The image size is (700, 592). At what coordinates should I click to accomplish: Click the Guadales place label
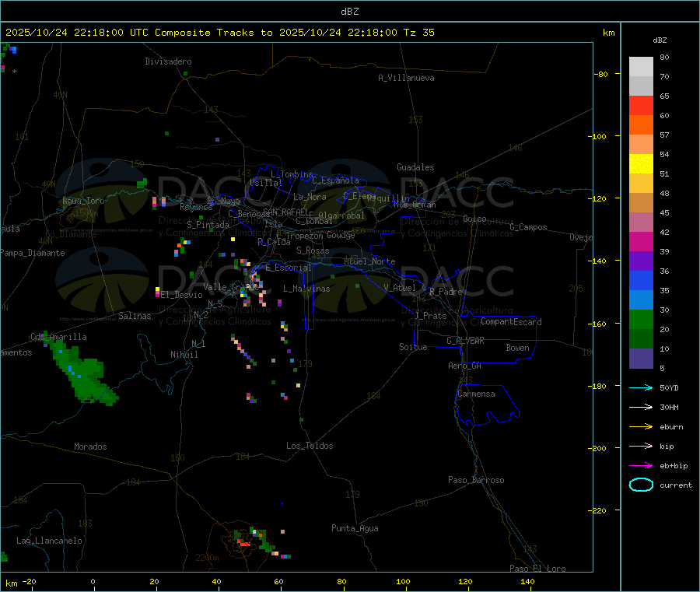coord(415,167)
